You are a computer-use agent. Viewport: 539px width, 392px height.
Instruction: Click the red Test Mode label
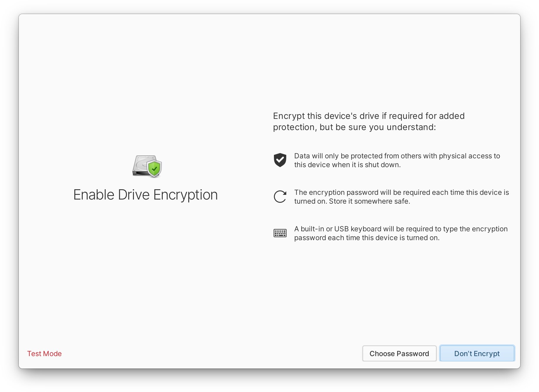pos(44,353)
